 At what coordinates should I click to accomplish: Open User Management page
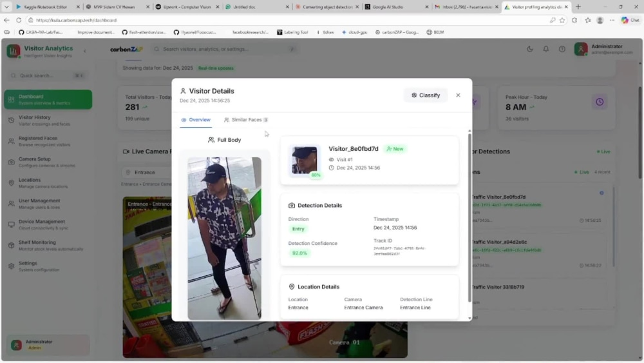(48, 204)
